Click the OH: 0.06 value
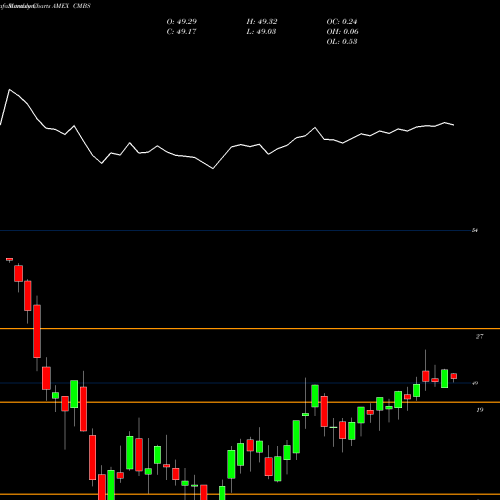 coord(342,32)
